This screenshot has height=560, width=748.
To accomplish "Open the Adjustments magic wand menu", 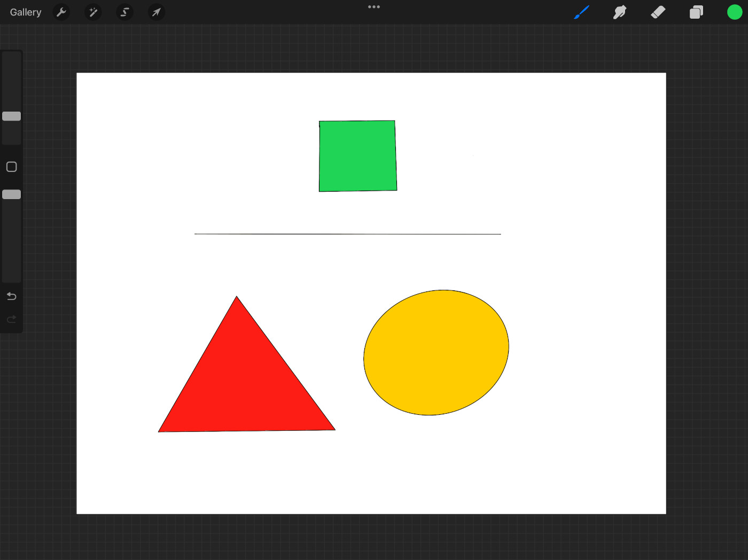I will tap(93, 12).
